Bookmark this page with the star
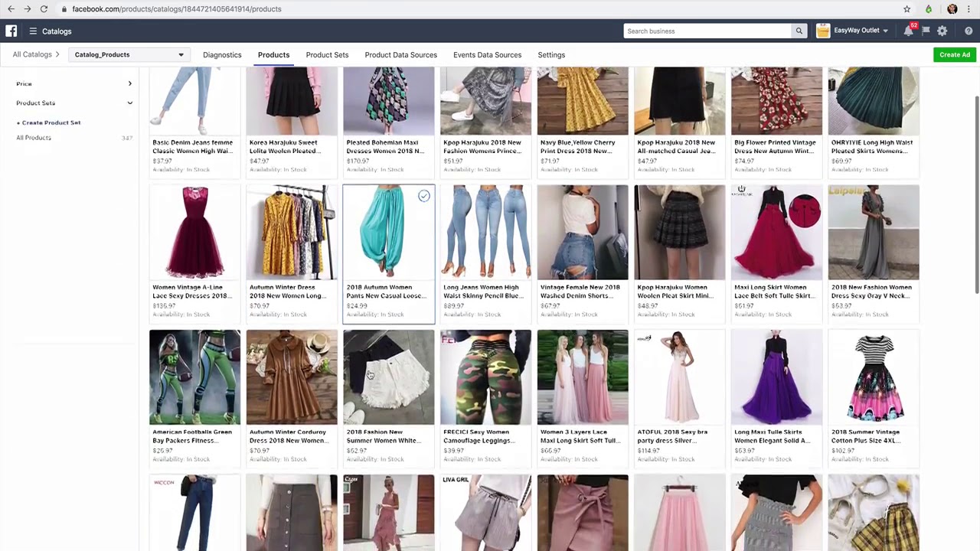 coord(907,9)
